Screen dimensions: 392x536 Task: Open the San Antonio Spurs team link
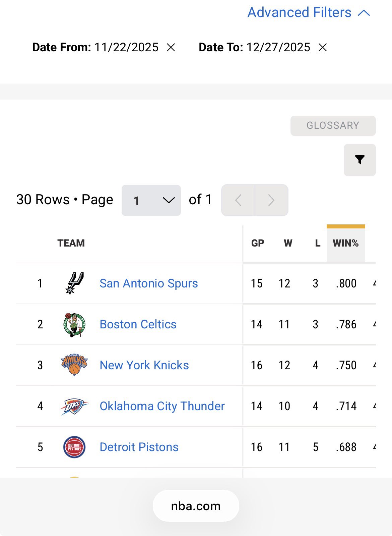pyautogui.click(x=149, y=283)
